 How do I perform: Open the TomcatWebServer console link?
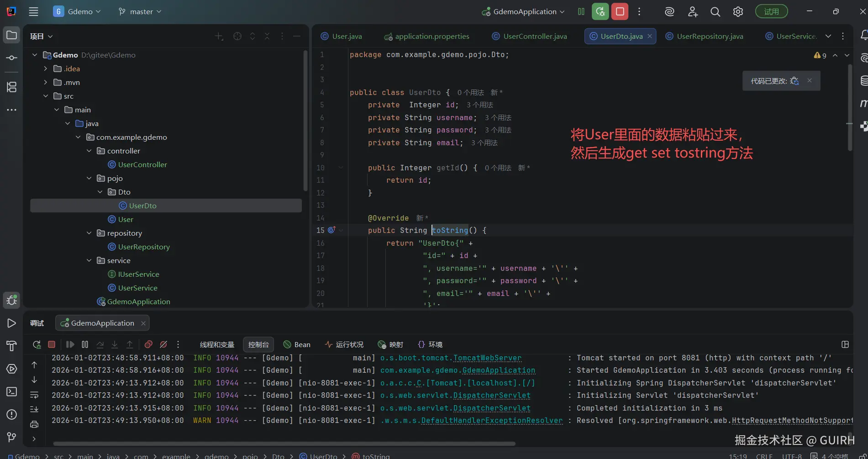pos(487,358)
